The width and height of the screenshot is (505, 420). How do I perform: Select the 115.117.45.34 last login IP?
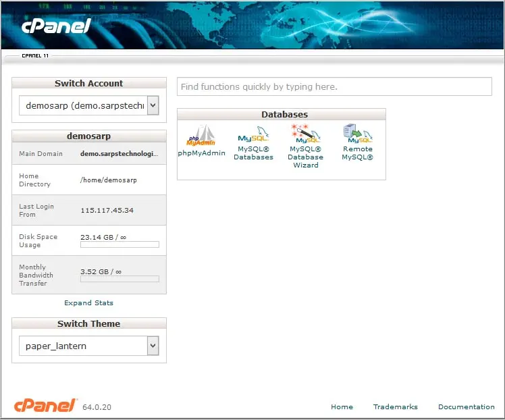(x=107, y=210)
